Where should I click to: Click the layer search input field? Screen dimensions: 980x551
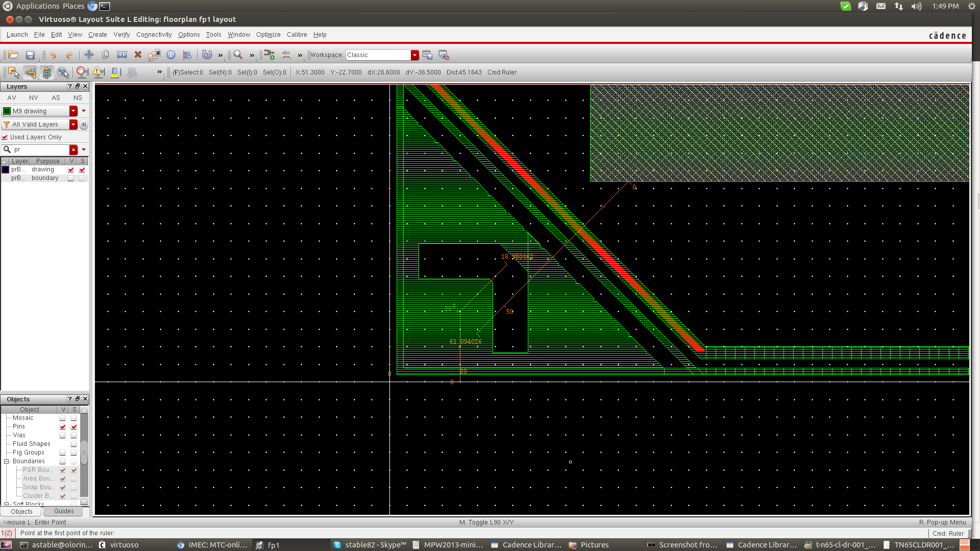[x=41, y=149]
